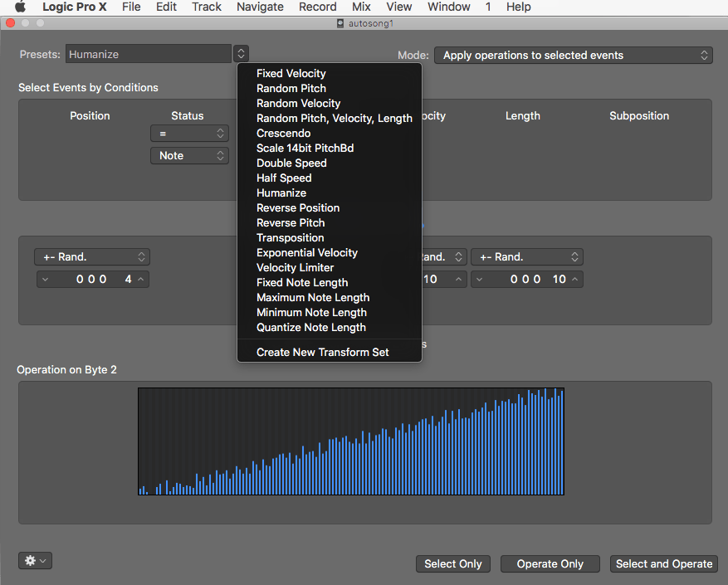Click the Length value field 0 0 0 10
Screen dimensions: 728x585
tap(527, 280)
